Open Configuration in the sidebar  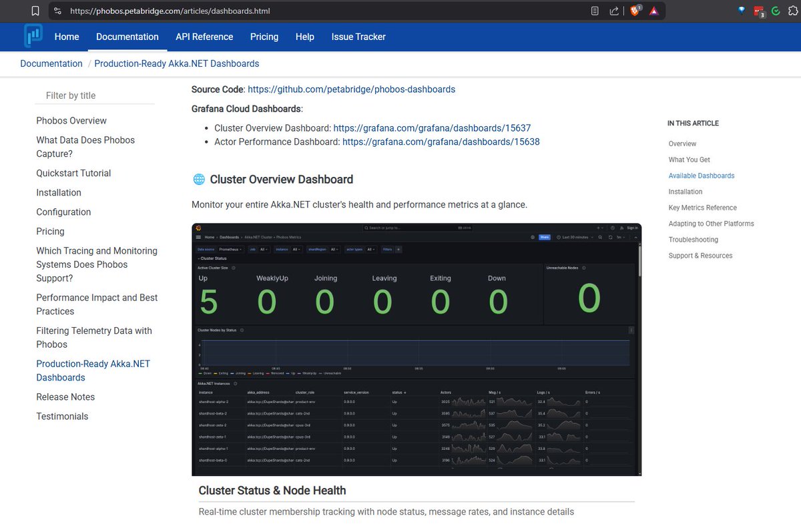[x=63, y=212]
